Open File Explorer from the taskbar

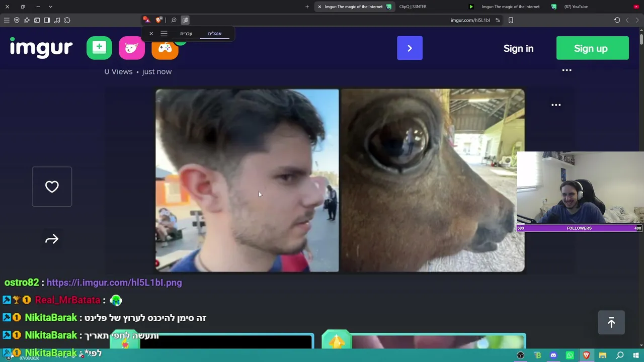point(603,355)
